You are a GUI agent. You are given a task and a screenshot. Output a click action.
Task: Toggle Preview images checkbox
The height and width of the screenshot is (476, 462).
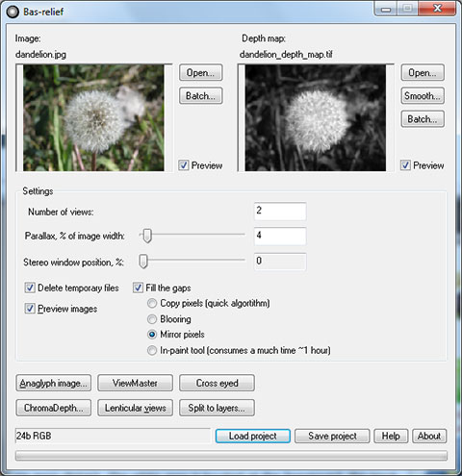pos(30,309)
